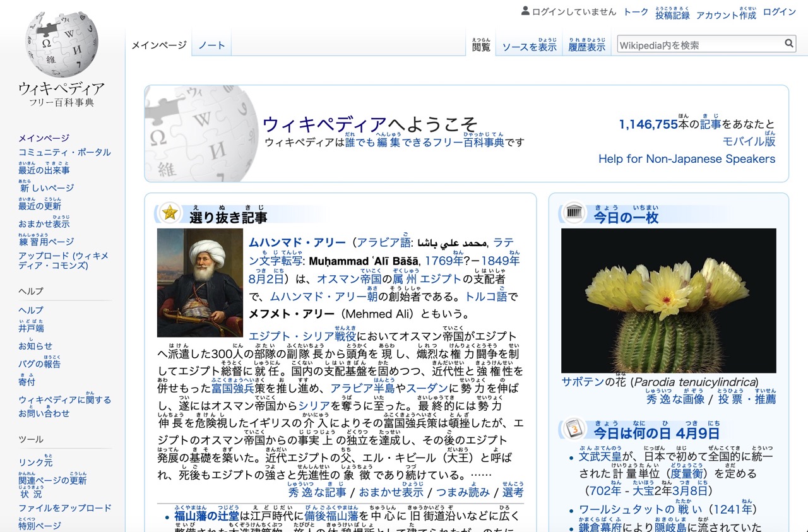Screen dimensions: 808x532
Task: Open the 投稿記録 link
Action: point(672,12)
